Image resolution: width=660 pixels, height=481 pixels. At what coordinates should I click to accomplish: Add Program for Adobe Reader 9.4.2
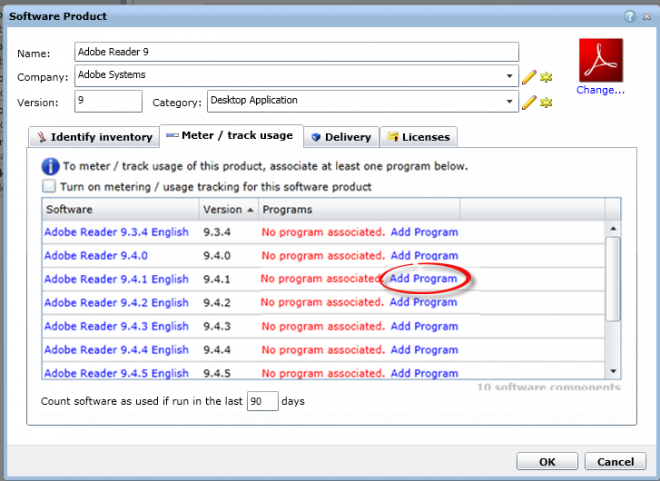[423, 302]
